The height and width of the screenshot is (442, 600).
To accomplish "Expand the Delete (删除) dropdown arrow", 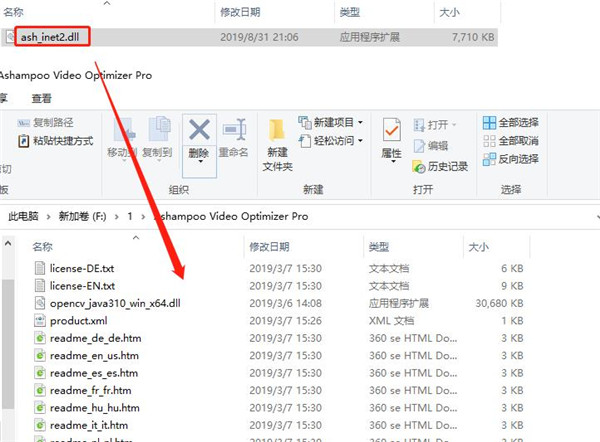I will pos(200,161).
